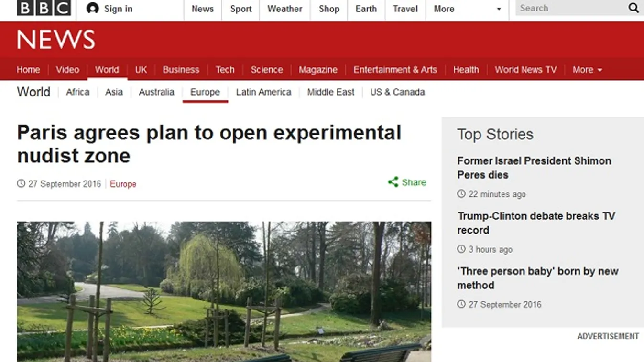Expand the red nav More menu

point(587,70)
